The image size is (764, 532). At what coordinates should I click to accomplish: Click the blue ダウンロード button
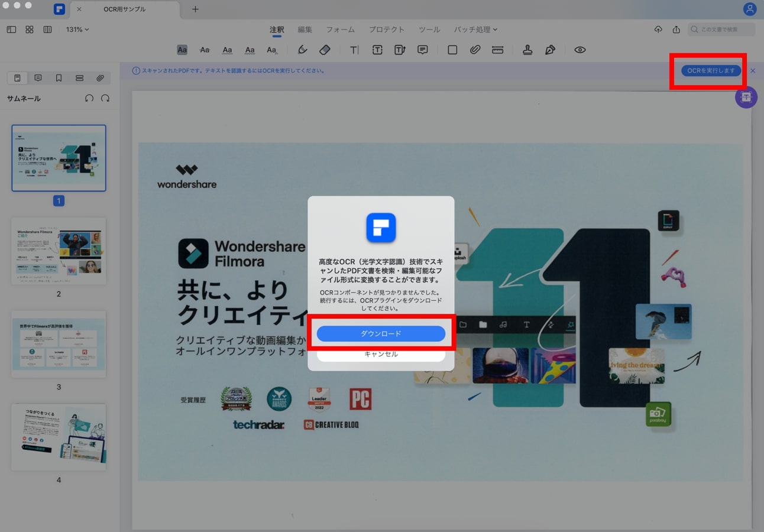click(x=381, y=333)
